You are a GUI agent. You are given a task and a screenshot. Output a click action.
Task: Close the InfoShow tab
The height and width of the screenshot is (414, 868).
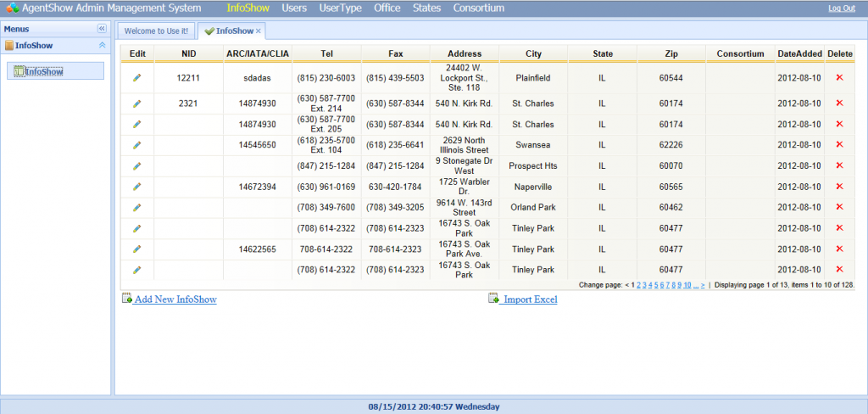(x=258, y=31)
